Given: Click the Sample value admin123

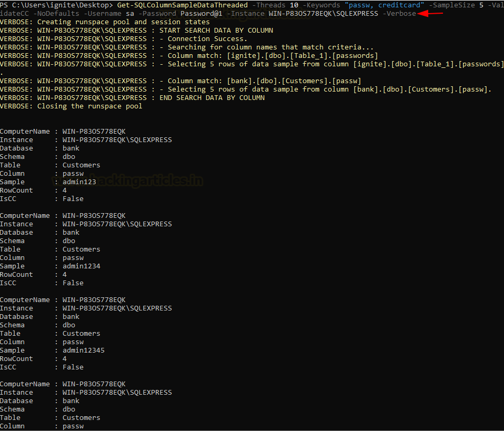Looking at the screenshot, I should [79, 182].
